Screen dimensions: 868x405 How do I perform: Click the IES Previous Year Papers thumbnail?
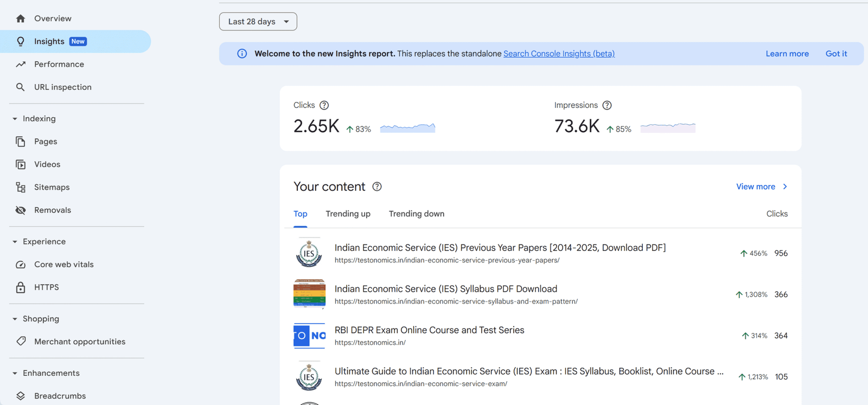[309, 253]
